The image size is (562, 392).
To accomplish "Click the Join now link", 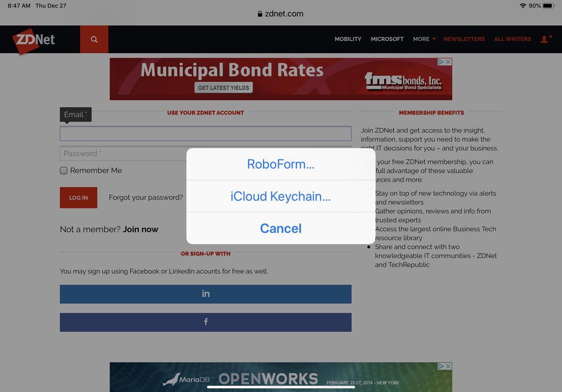I will pos(140,229).
